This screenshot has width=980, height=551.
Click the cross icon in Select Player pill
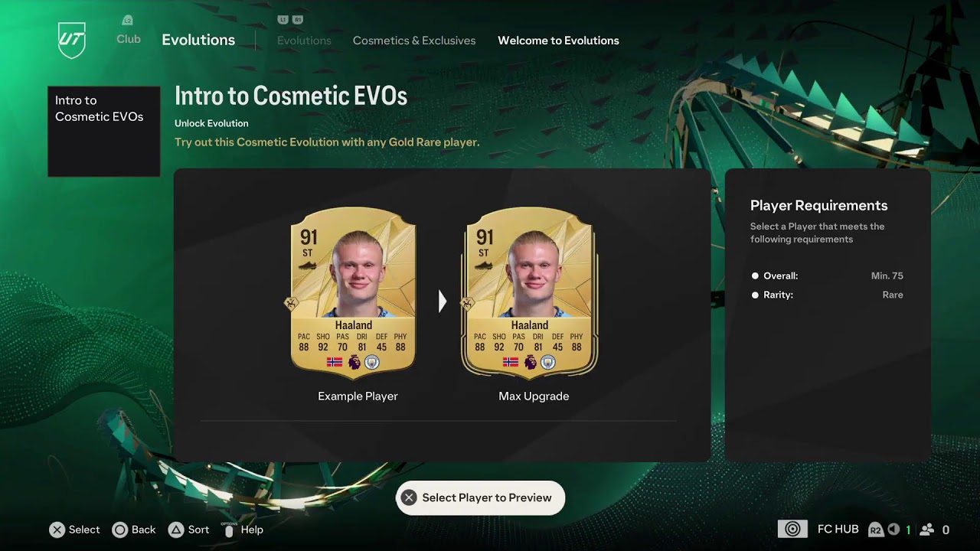tap(409, 497)
